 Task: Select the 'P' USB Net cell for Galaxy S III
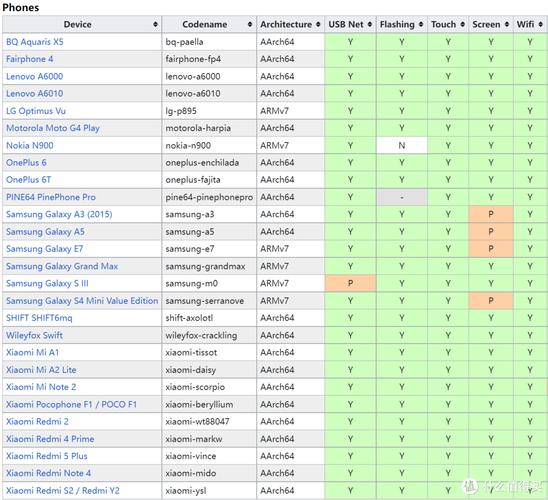(x=350, y=283)
